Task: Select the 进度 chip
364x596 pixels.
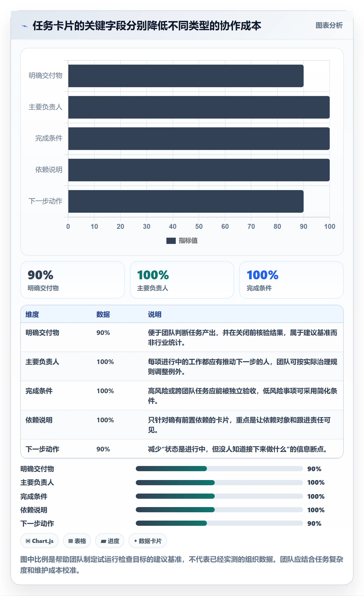Action: point(110,541)
